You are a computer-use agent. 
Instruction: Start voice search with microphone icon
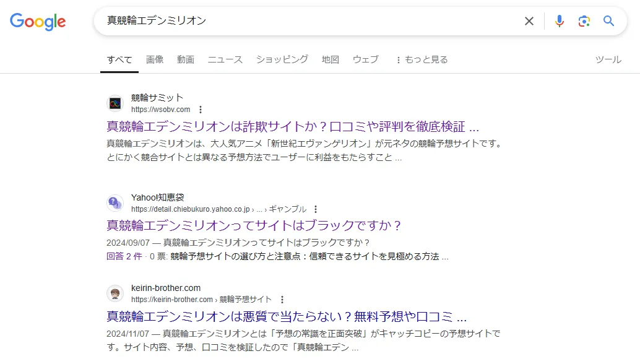click(559, 21)
